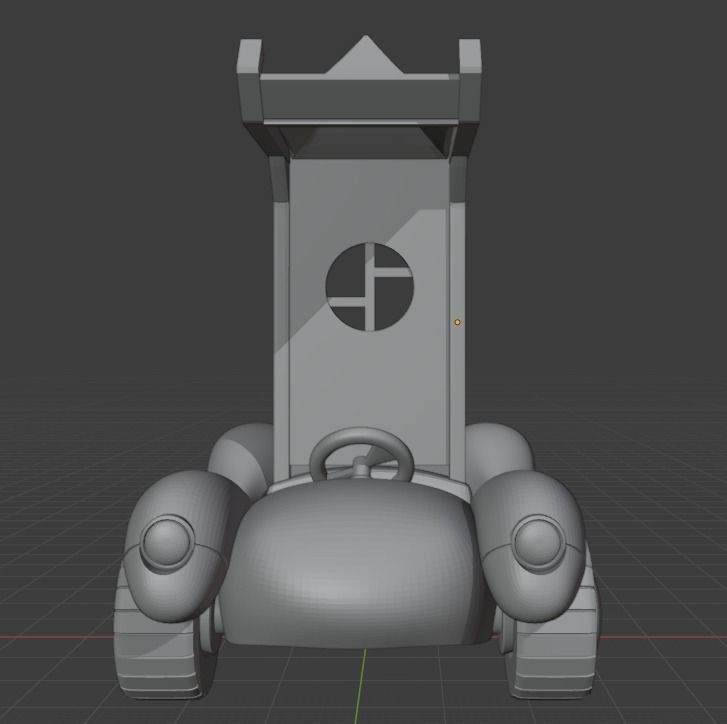Viewport: 727px width, 724px height.
Task: Select the pointed crown spike on top
Action: tap(364, 55)
